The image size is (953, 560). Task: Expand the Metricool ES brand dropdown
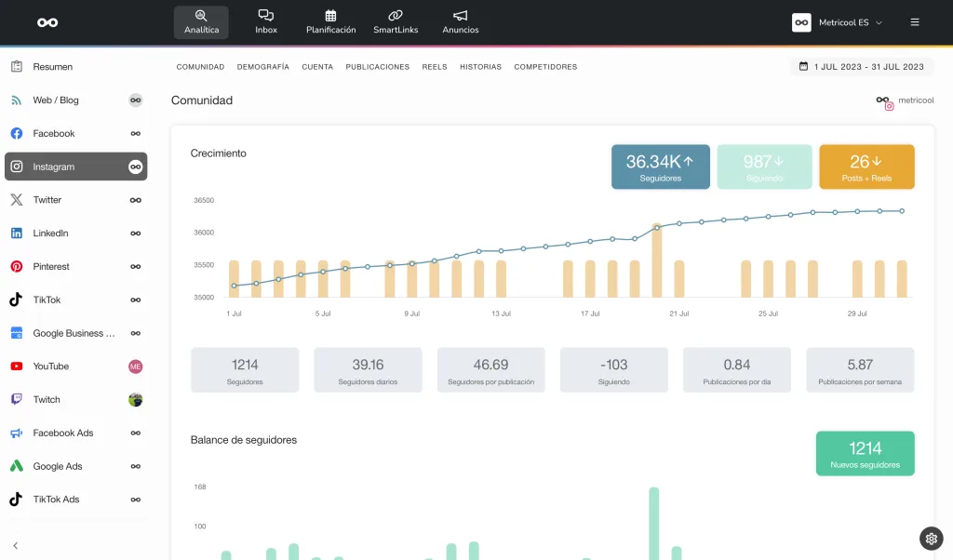tap(851, 22)
